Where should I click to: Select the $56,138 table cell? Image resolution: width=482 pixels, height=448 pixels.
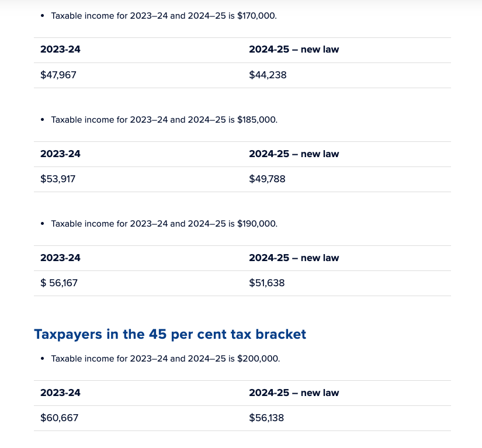[266, 418]
